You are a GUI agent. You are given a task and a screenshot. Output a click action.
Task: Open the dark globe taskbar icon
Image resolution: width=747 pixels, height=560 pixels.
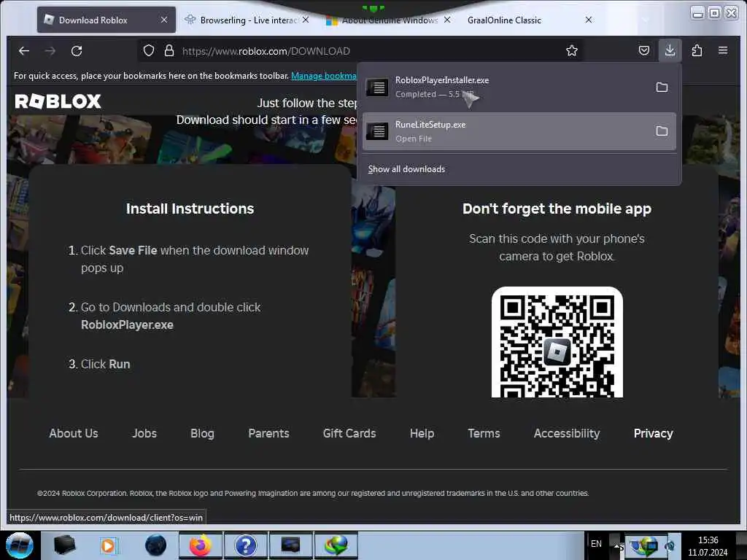point(156,545)
